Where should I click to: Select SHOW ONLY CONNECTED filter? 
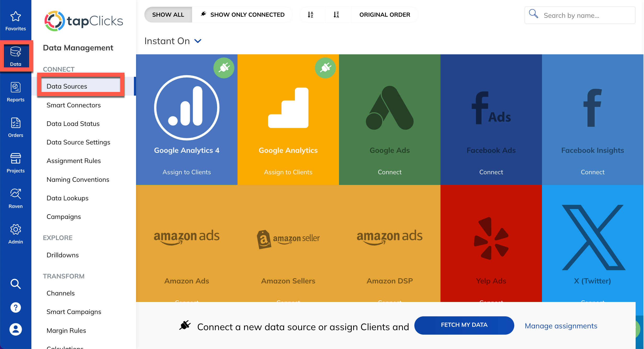click(x=243, y=15)
